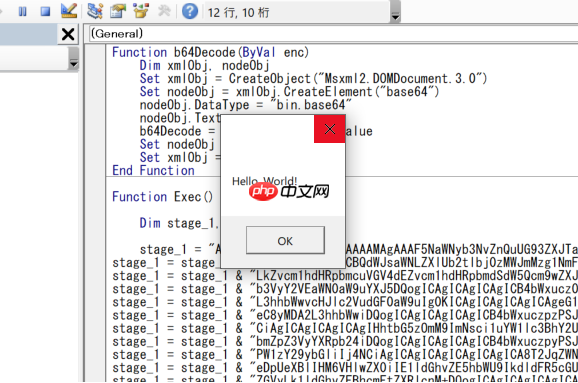578x383 pixels.
Task: Click OK in the message box
Action: (x=285, y=240)
